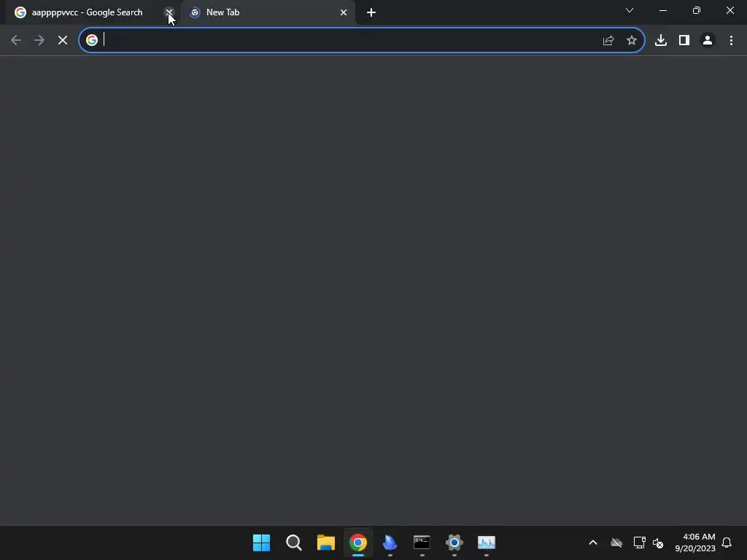Click the Chrome icon in the taskbar
Image resolution: width=747 pixels, height=560 pixels.
click(x=357, y=542)
